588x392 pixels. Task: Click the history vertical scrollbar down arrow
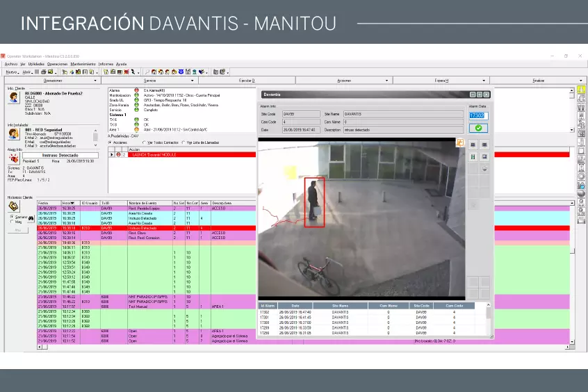(572, 342)
